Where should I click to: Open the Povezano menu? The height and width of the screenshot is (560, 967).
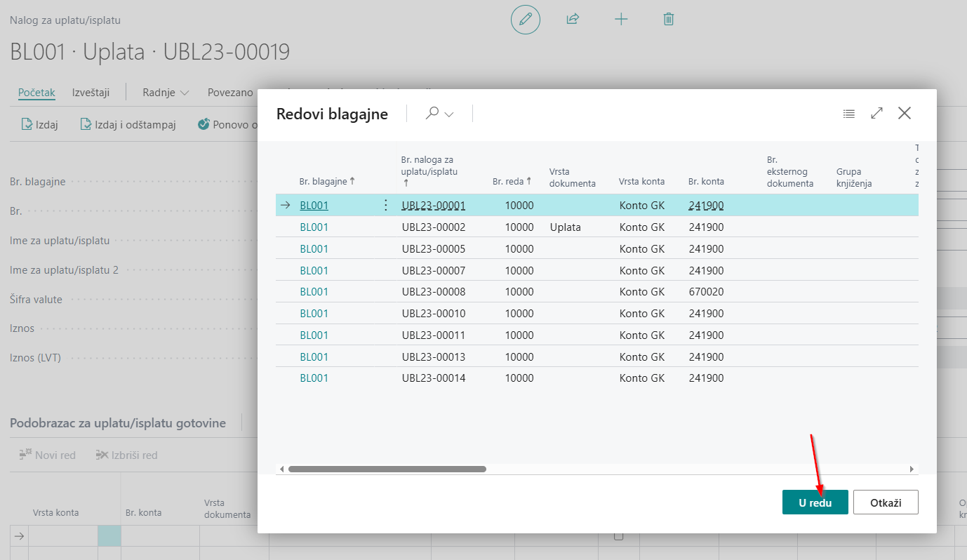coord(229,93)
